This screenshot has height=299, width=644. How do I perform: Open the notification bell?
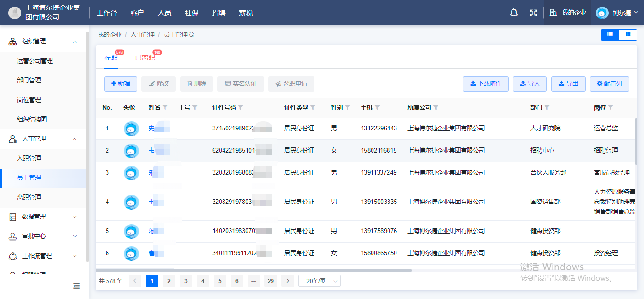pyautogui.click(x=514, y=13)
